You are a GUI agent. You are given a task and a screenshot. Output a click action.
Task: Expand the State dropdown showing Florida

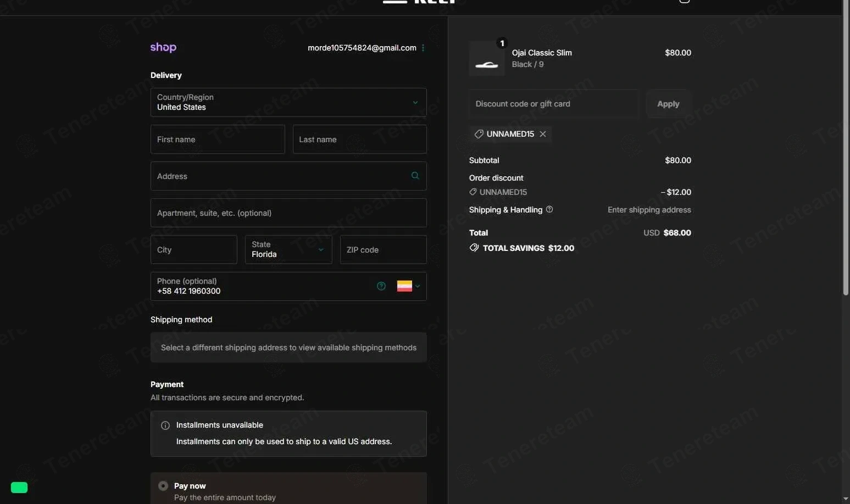click(x=288, y=250)
